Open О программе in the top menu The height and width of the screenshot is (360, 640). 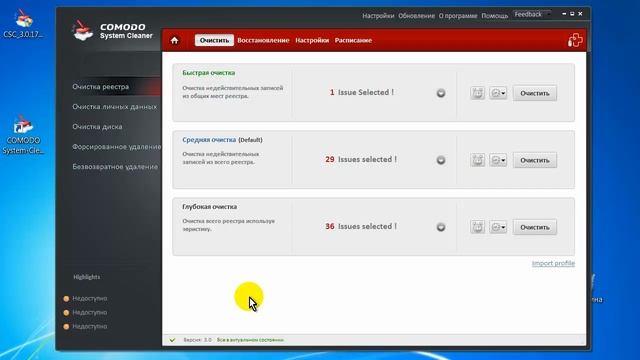point(458,16)
